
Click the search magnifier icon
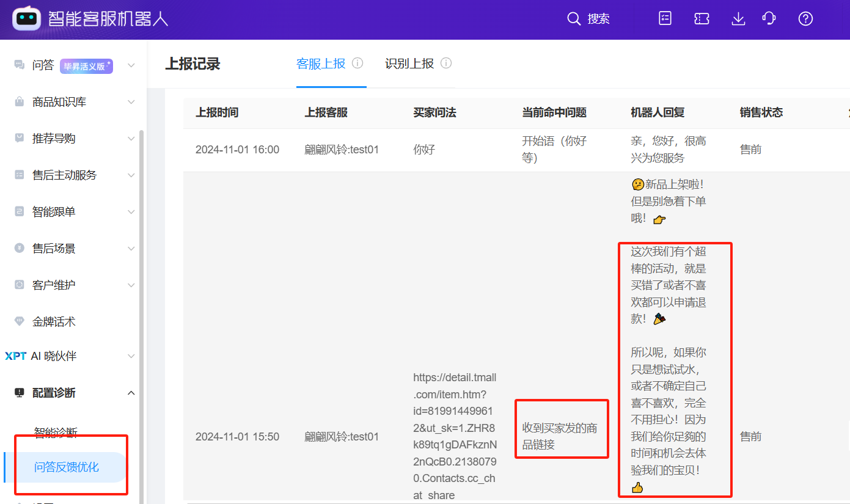(x=573, y=19)
